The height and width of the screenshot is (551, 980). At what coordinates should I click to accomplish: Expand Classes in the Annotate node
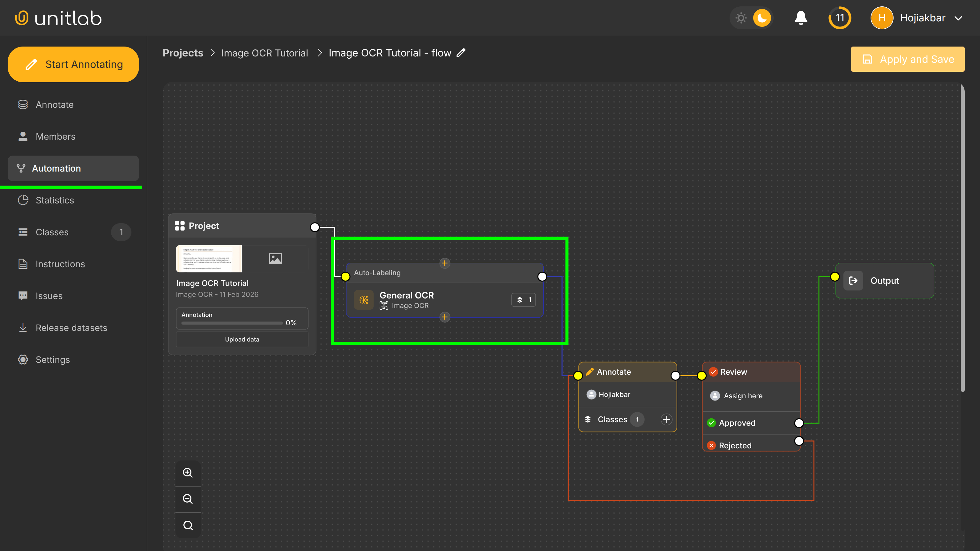[612, 419]
